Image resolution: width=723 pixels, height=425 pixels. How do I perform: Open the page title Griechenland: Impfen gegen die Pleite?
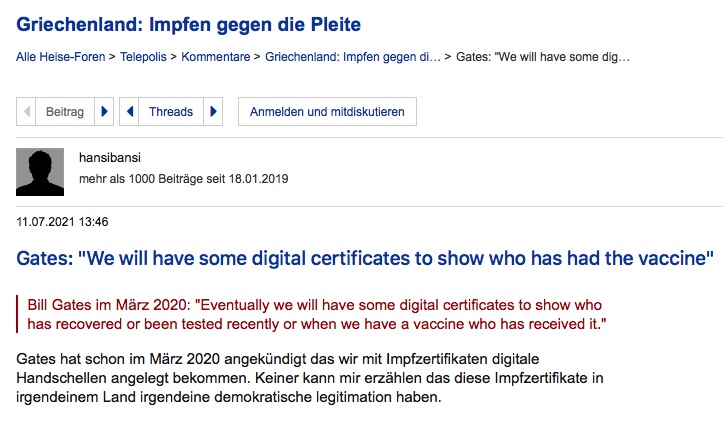188,23
